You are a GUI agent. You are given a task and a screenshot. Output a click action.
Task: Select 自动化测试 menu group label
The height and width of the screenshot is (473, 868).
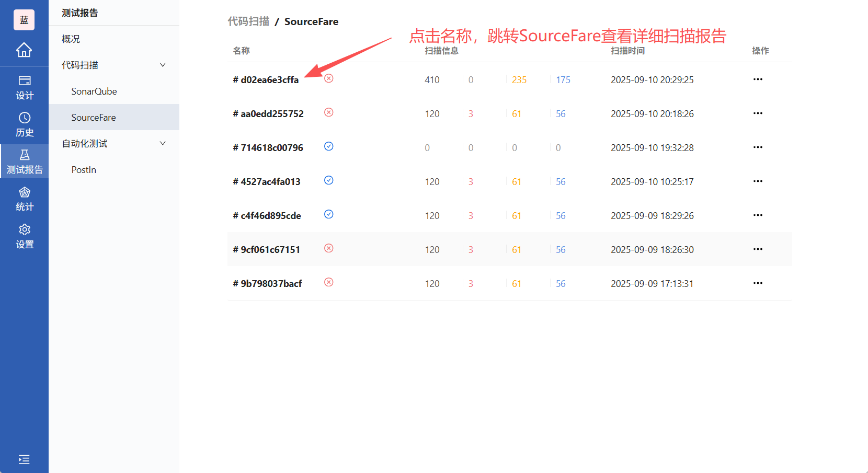(x=85, y=143)
